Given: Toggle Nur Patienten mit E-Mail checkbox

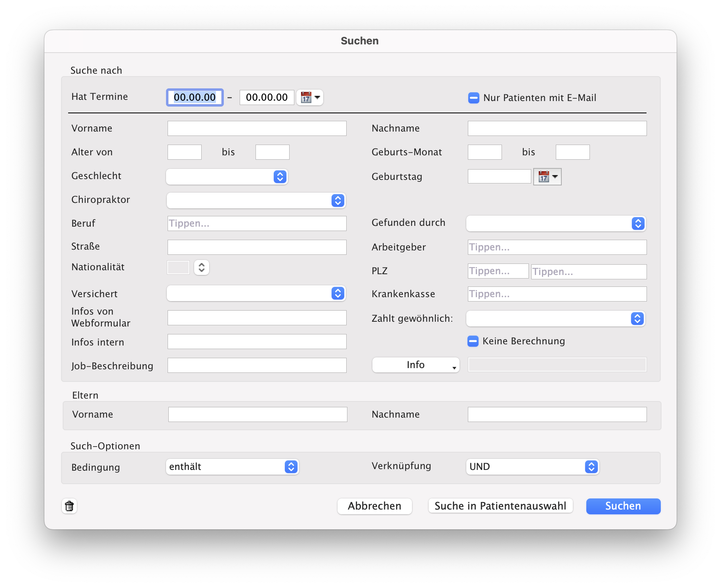Looking at the screenshot, I should (x=473, y=98).
